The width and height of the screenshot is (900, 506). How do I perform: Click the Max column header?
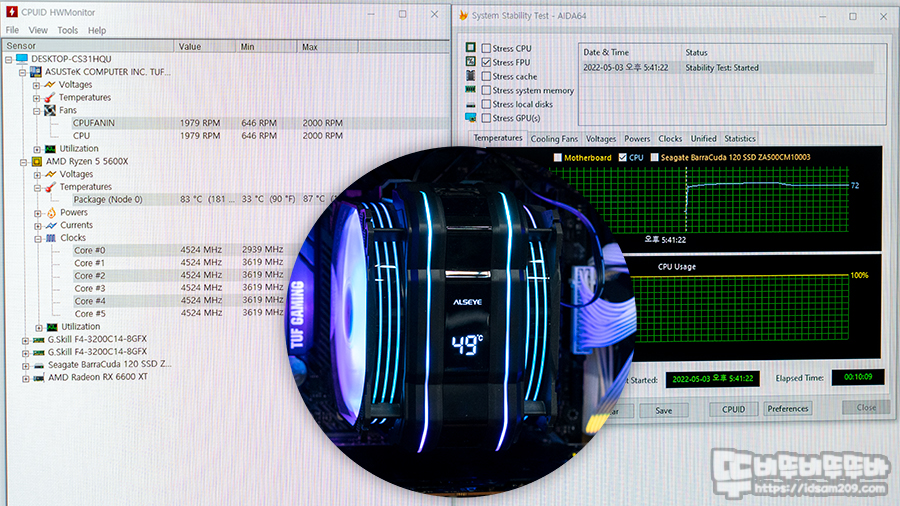327,46
